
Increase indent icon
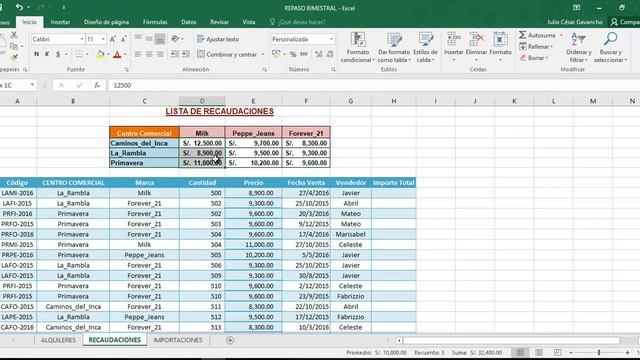coord(185,54)
